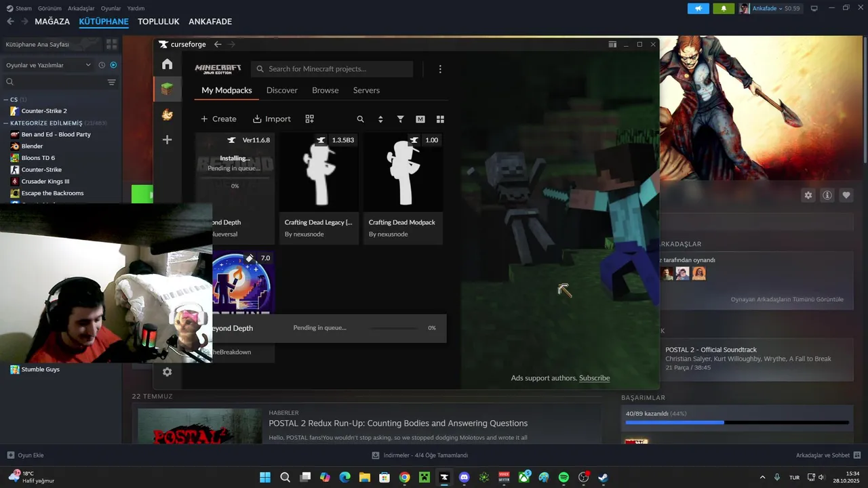868x488 pixels.
Task: Click the Search for Minecraft projects field
Action: (x=332, y=69)
